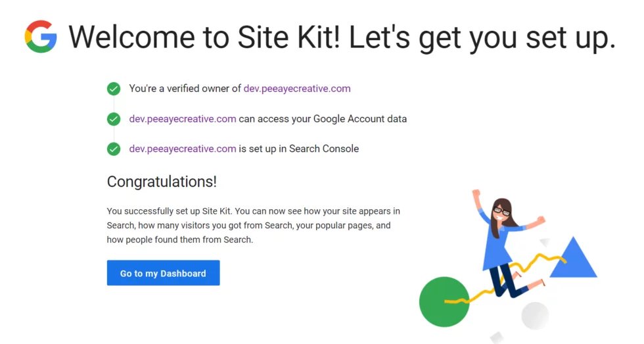Click the gray sphere in the illustration
The image size is (644, 344).
535,316
